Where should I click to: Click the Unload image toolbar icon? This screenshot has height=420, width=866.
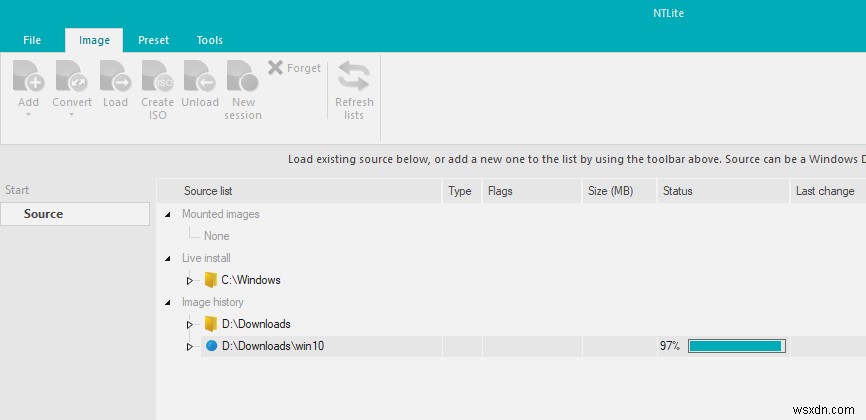click(200, 76)
